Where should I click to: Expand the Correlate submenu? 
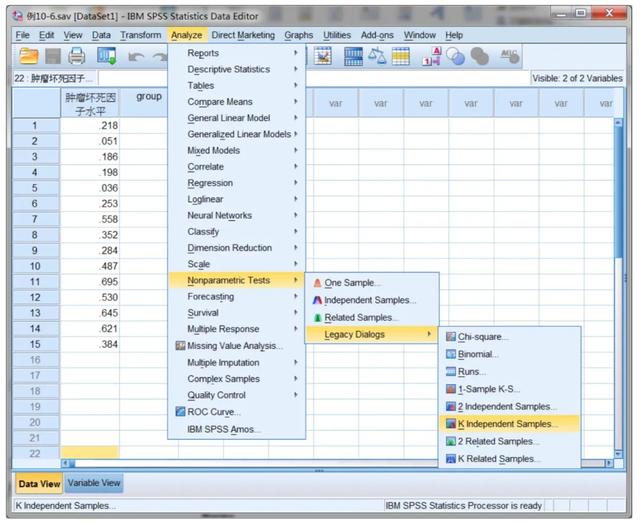[x=237, y=167]
